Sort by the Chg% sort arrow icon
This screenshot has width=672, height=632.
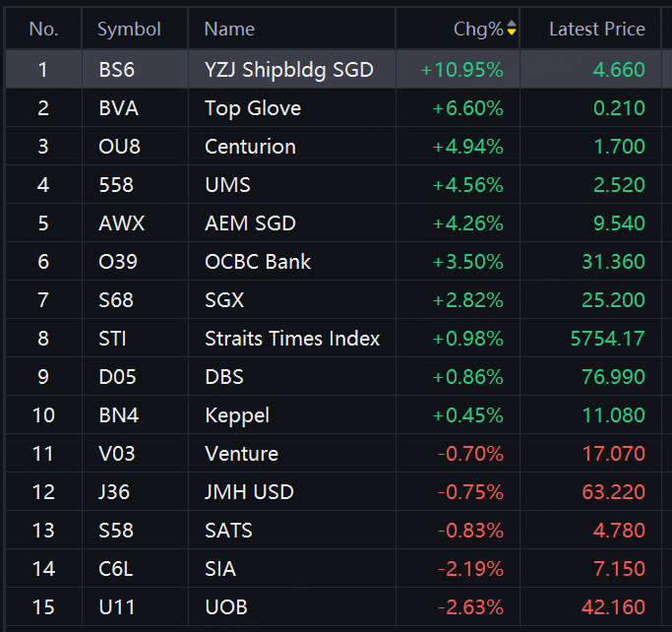click(x=512, y=28)
